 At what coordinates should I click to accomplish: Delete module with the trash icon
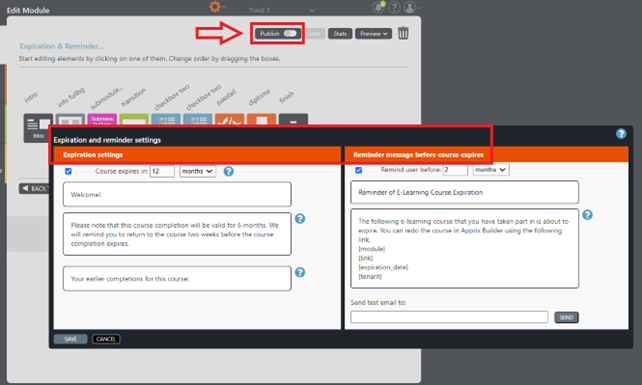click(x=403, y=33)
